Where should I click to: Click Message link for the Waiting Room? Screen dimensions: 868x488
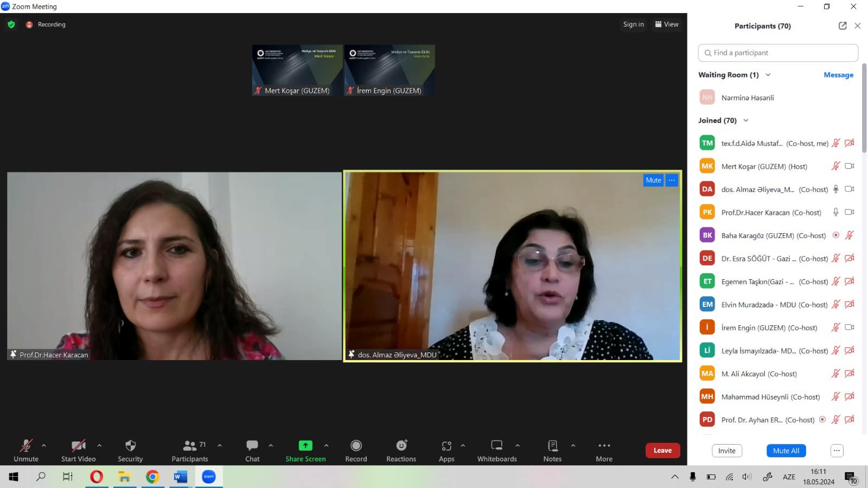point(838,75)
